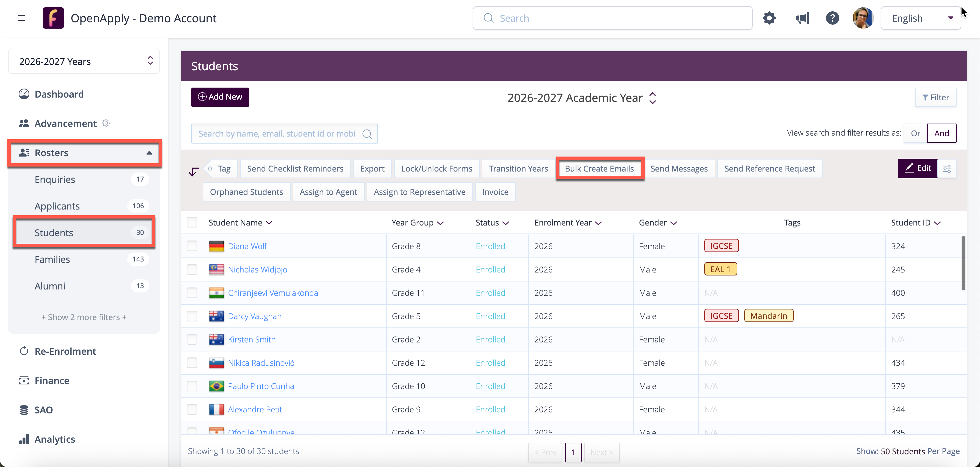980x467 pixels.
Task: Tick the checkbox for Diana Wolf
Action: pyautogui.click(x=192, y=246)
